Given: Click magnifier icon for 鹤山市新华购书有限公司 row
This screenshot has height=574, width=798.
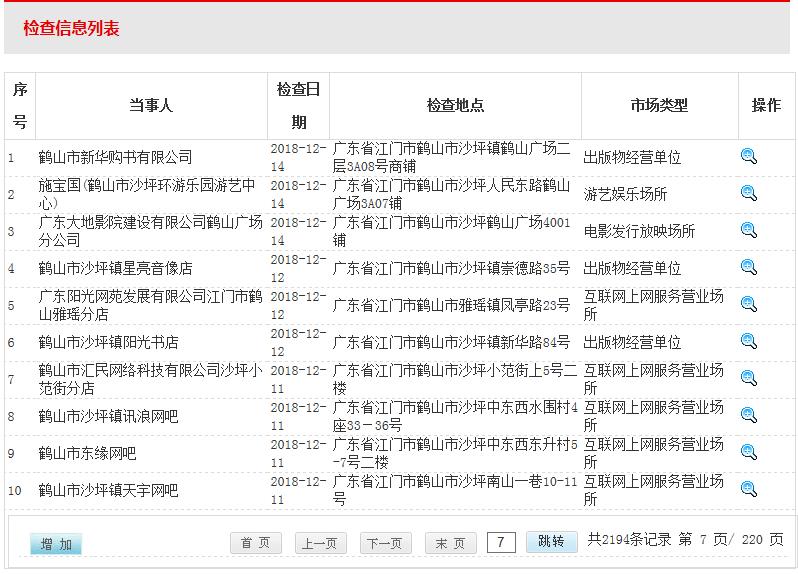Looking at the screenshot, I should [x=748, y=156].
